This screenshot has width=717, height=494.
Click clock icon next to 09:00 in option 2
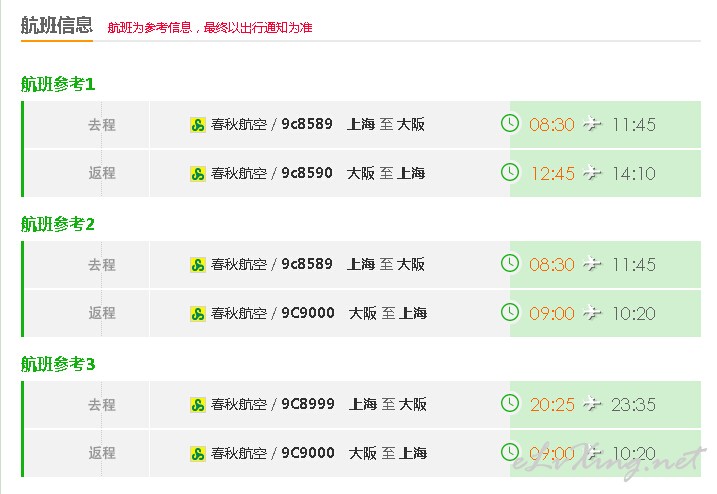(x=510, y=313)
